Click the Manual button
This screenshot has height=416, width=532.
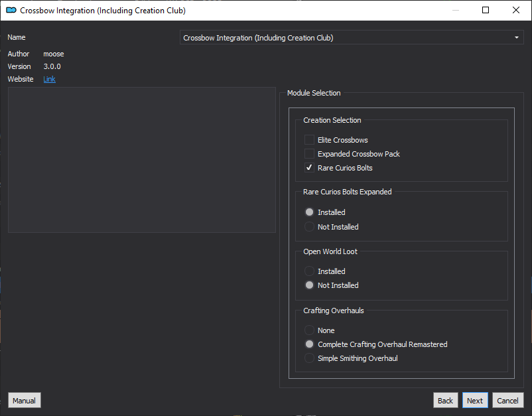pyautogui.click(x=24, y=400)
